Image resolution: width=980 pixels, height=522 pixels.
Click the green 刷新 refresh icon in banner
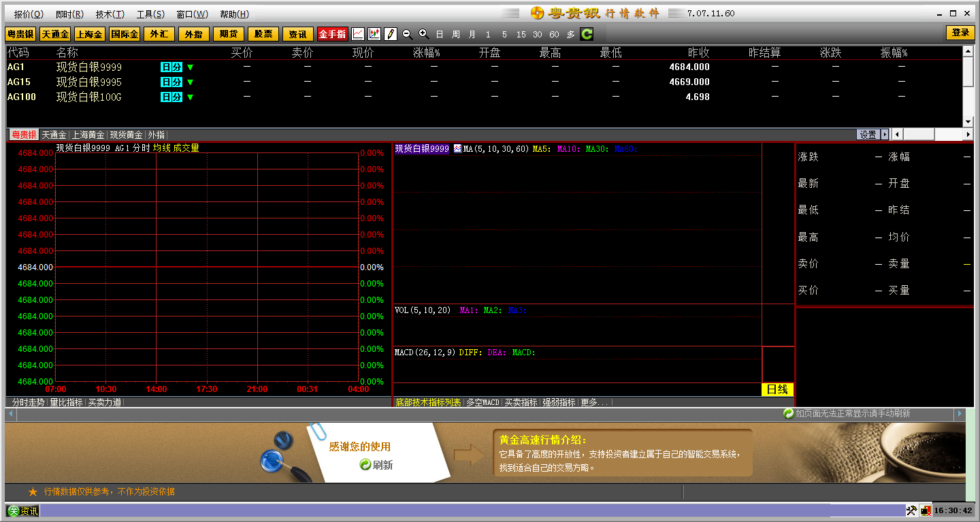[x=365, y=464]
